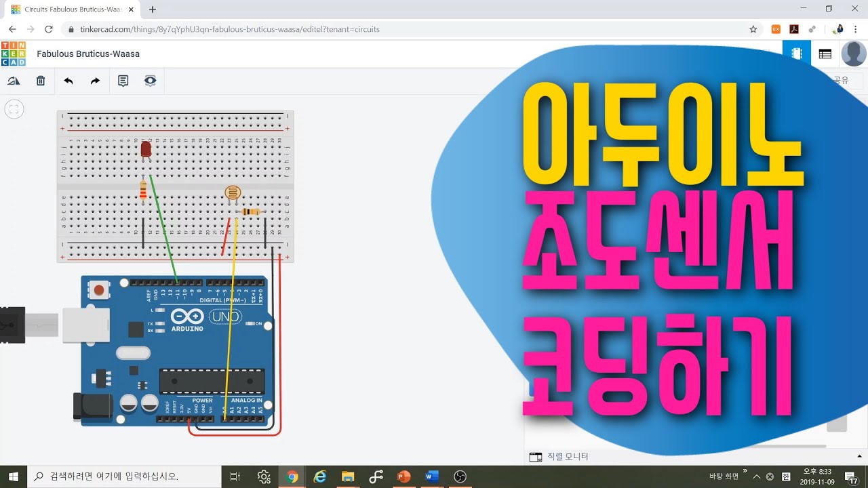Show hidden system tray icons
868x488 pixels.
pyautogui.click(x=757, y=476)
